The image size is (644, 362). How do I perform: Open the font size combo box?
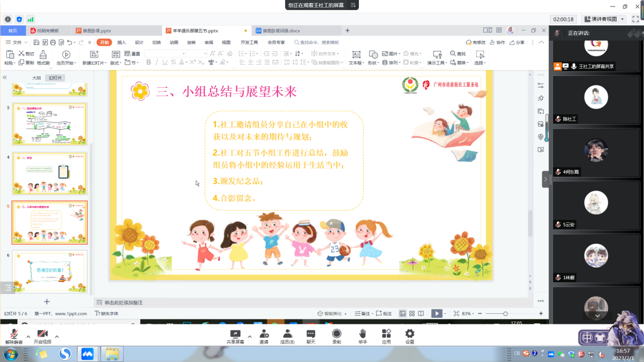(x=197, y=54)
